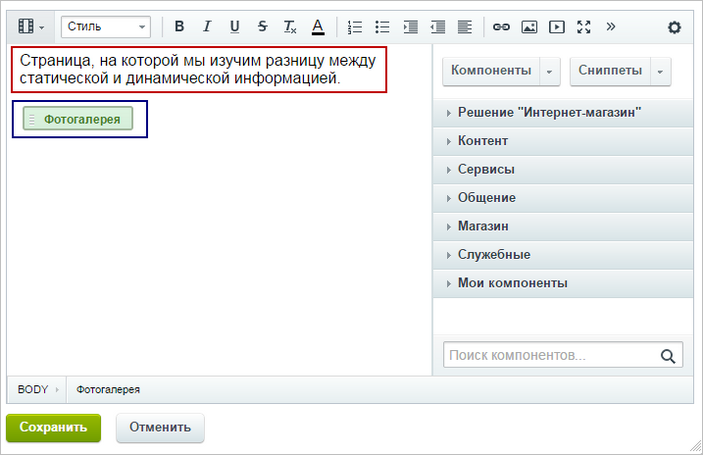Click the Сохранить save button
Viewport: 703px width, 455px height.
[53, 427]
